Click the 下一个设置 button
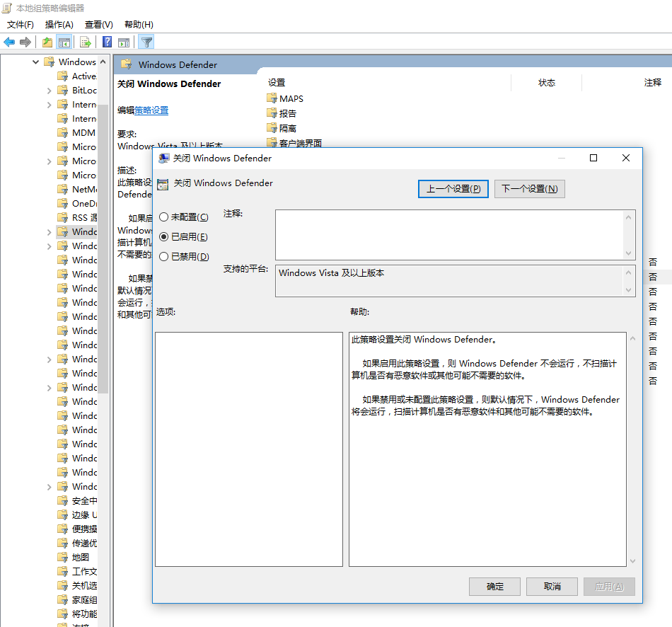This screenshot has height=627, width=672. [x=529, y=189]
